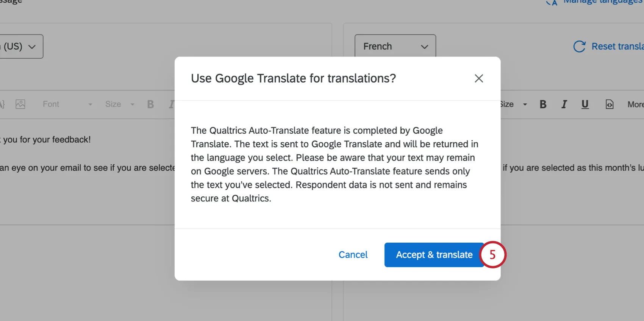The width and height of the screenshot is (644, 321).
Task: Click the Accept & translate button
Action: [x=434, y=255]
